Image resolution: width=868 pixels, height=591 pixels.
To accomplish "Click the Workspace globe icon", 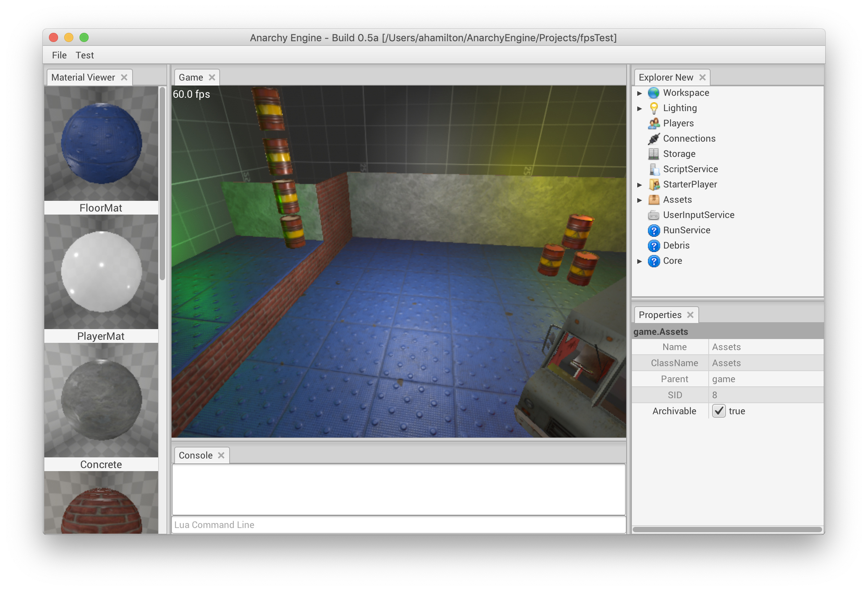I will [x=654, y=93].
